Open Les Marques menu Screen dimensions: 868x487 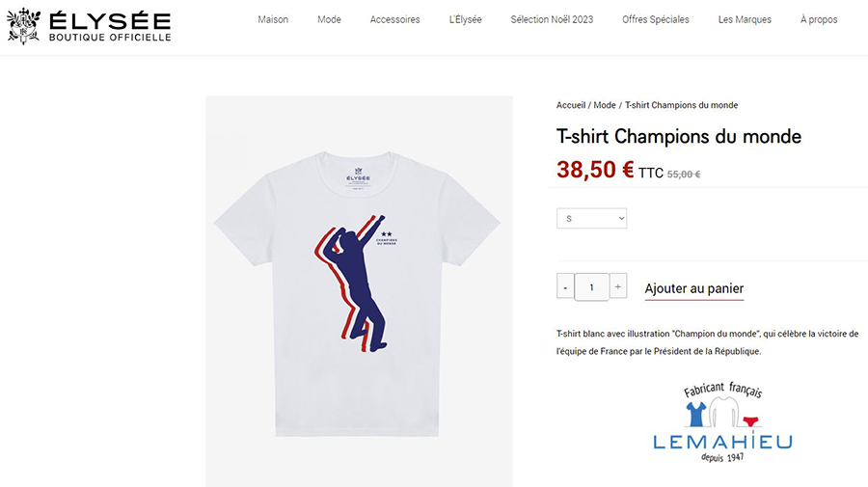tap(745, 20)
